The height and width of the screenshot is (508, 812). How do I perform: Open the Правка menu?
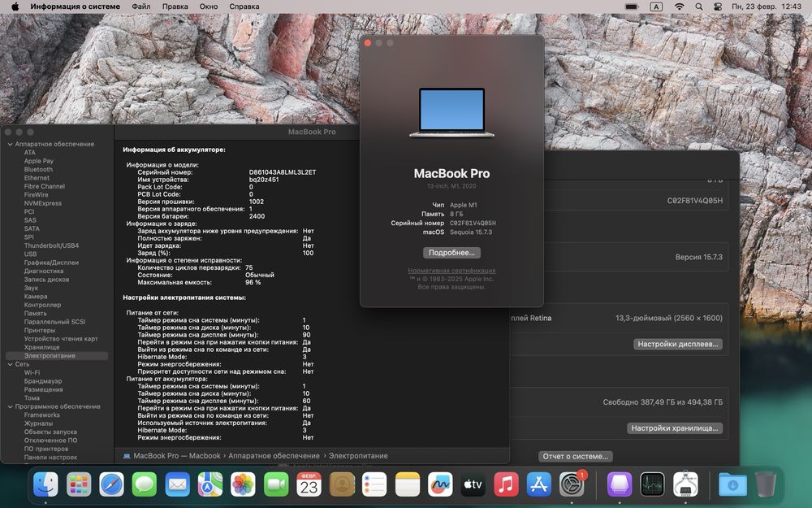tap(175, 7)
